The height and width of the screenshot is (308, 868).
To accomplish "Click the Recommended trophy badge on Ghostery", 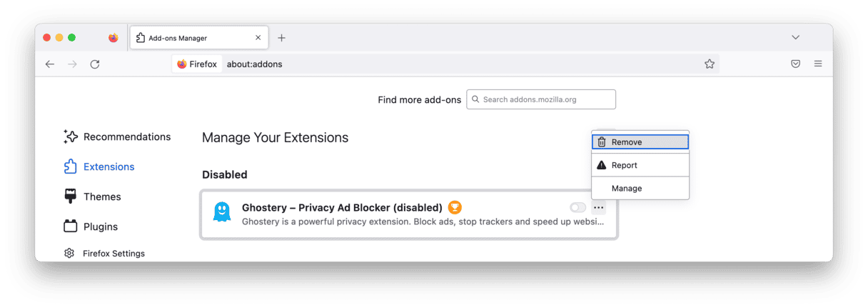I will (455, 207).
